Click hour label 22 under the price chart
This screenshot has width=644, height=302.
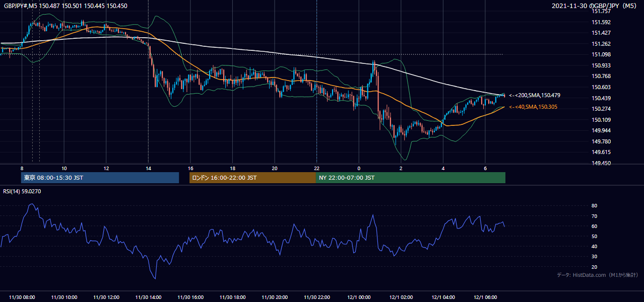click(x=316, y=168)
